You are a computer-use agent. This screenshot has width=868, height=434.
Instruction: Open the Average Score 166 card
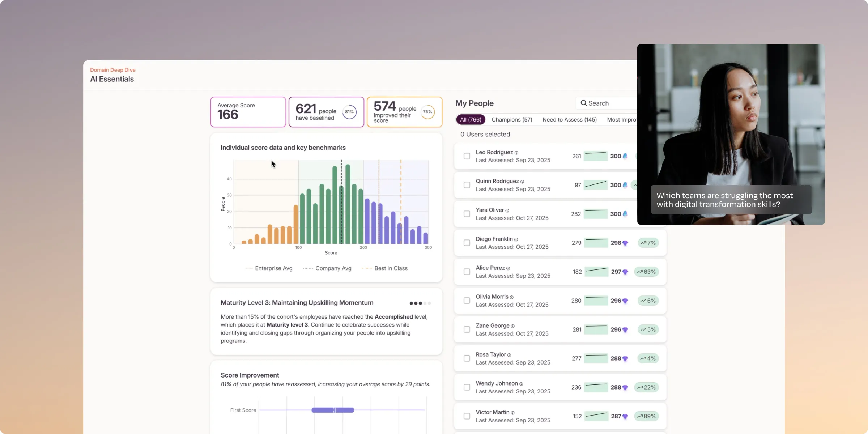pos(248,112)
